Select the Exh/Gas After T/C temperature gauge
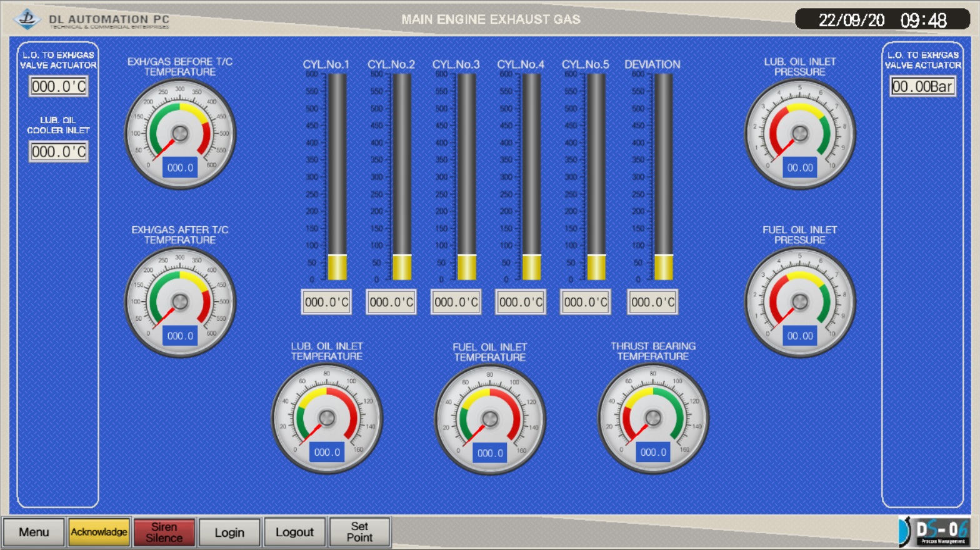This screenshot has width=980, height=550. click(x=180, y=302)
